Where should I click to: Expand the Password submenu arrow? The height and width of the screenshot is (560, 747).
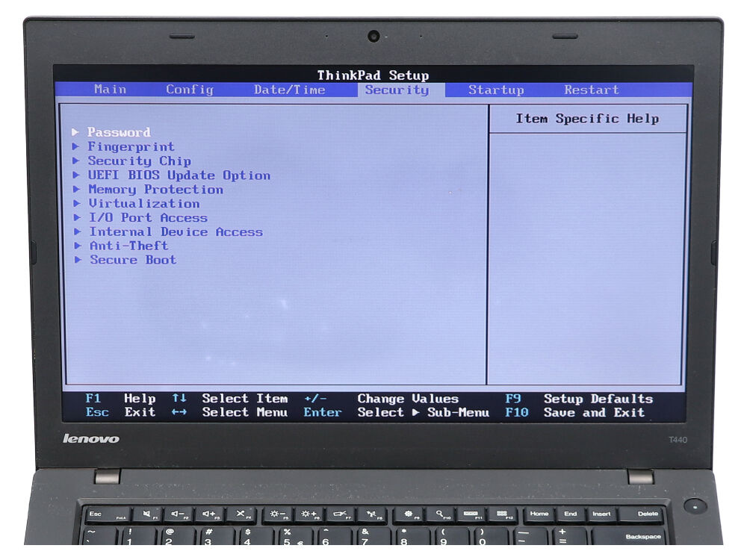(75, 132)
